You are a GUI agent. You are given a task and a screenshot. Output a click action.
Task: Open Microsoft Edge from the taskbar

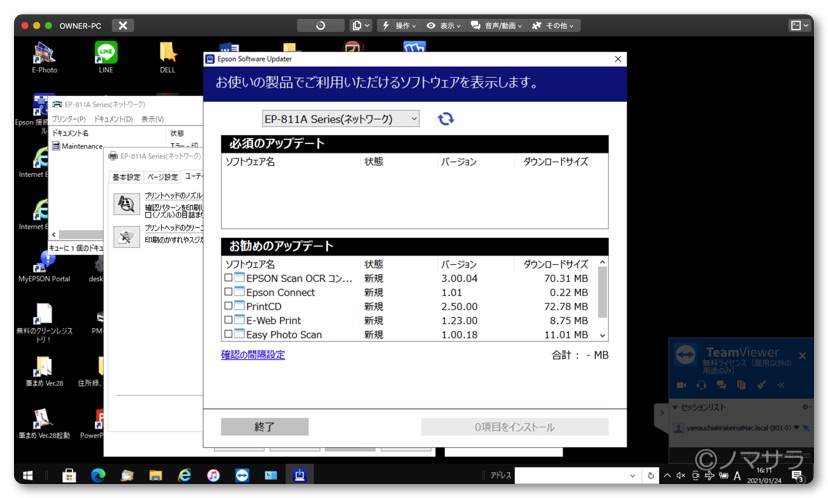coord(98,476)
